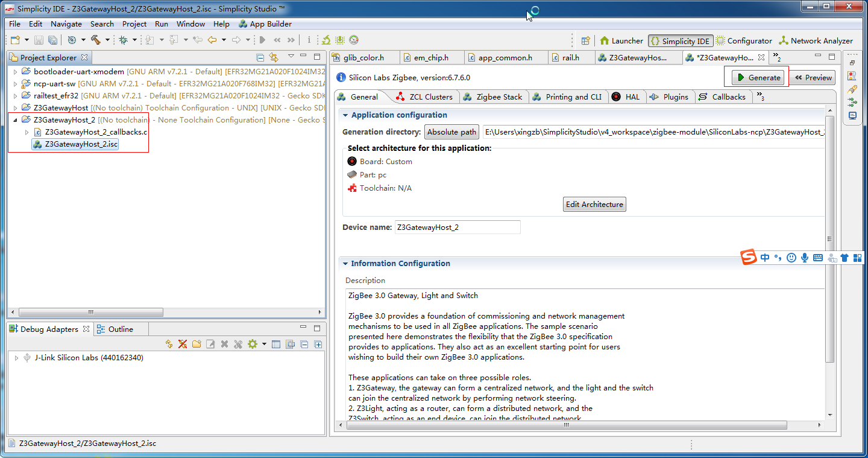Screen dimensions: 868x458
Task: Click the paintbrush icon in the right side trim
Action: [852, 89]
